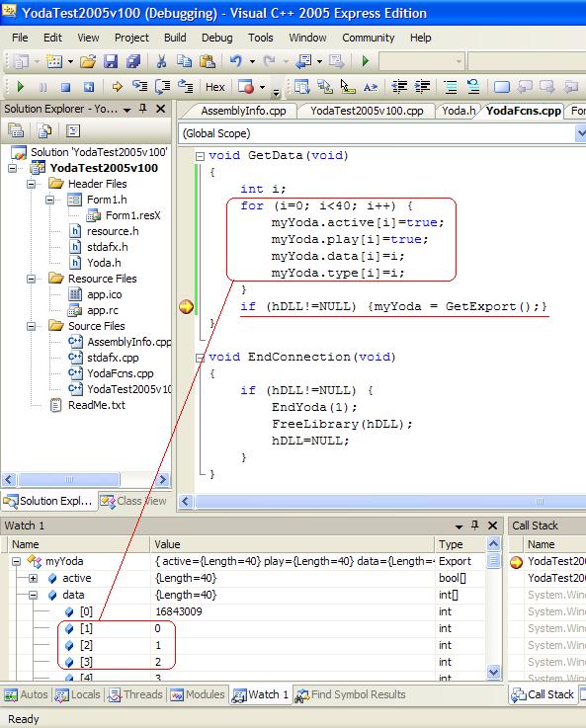Screen dimensions: 586x728
Task: Click Uncomment selected lines icon
Action: point(473,86)
